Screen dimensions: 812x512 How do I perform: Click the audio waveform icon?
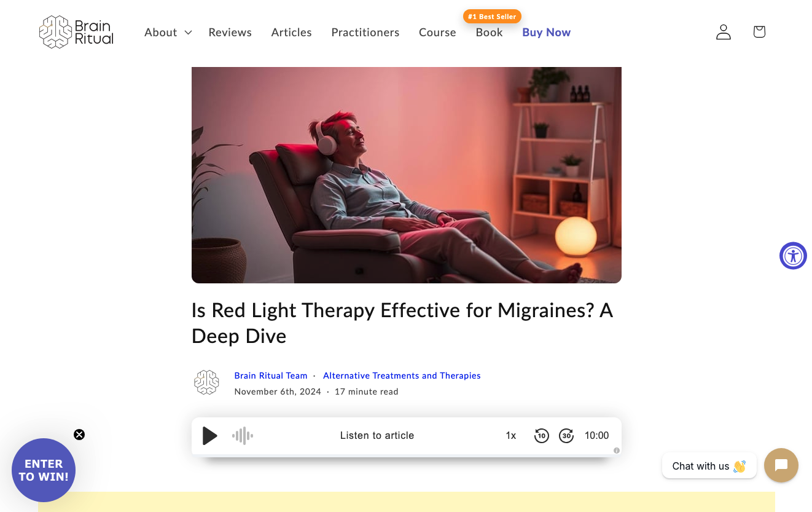click(x=243, y=436)
